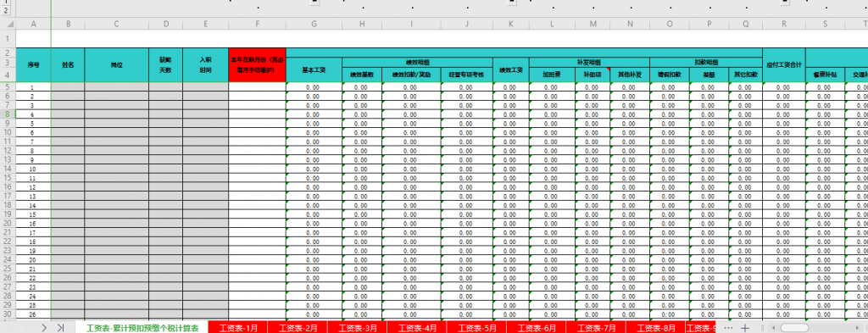
Task: Click the horizontal scrollbar thumb
Action: click(794, 327)
